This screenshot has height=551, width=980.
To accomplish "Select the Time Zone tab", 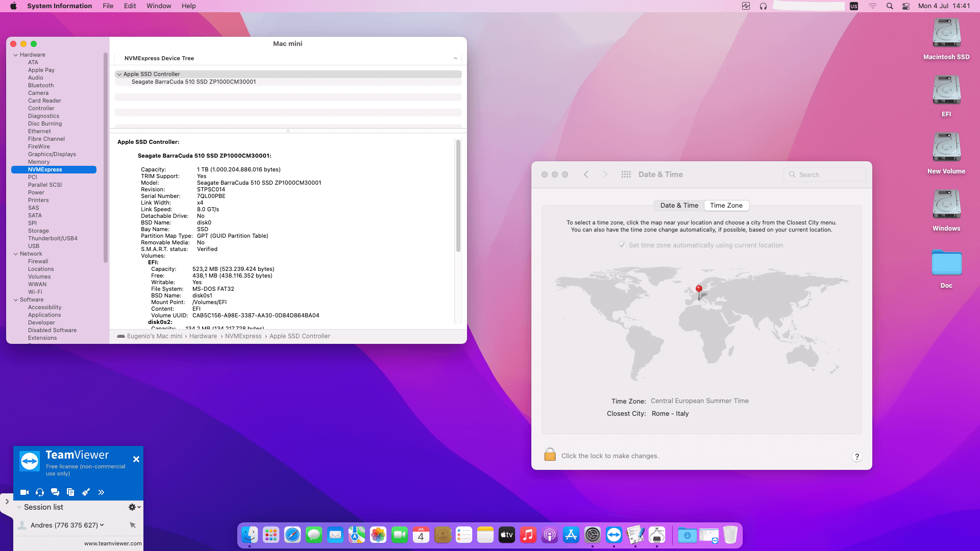I will [x=726, y=206].
